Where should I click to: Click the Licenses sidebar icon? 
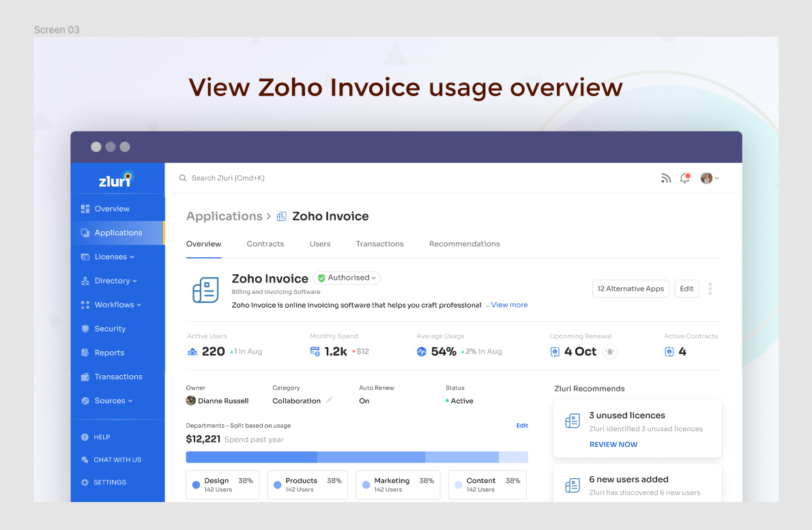pos(85,256)
